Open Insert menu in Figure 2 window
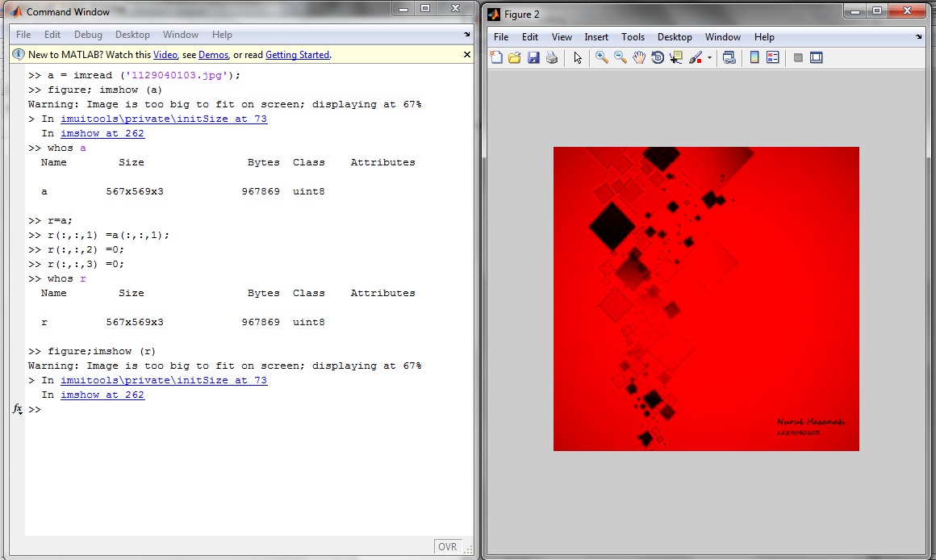936x560 pixels. pyautogui.click(x=596, y=37)
